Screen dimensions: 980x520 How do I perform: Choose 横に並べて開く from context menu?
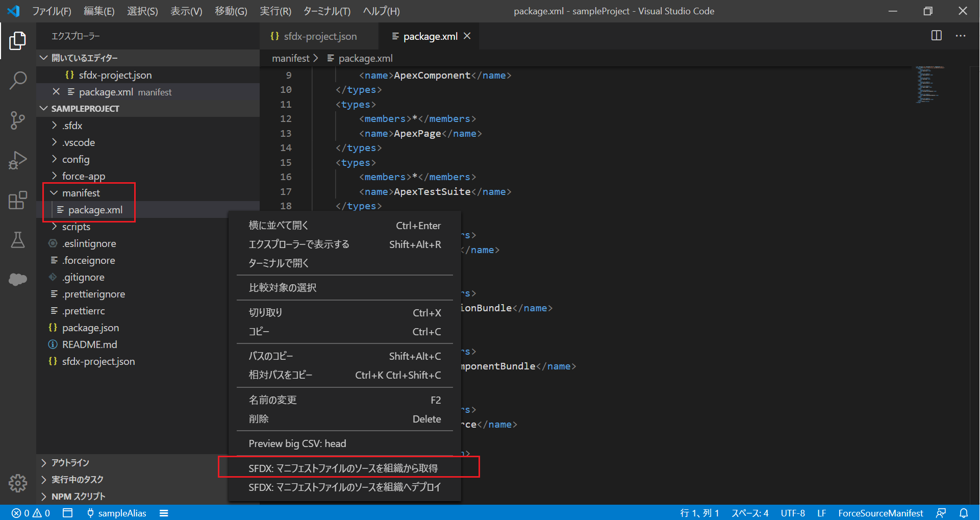(345, 226)
